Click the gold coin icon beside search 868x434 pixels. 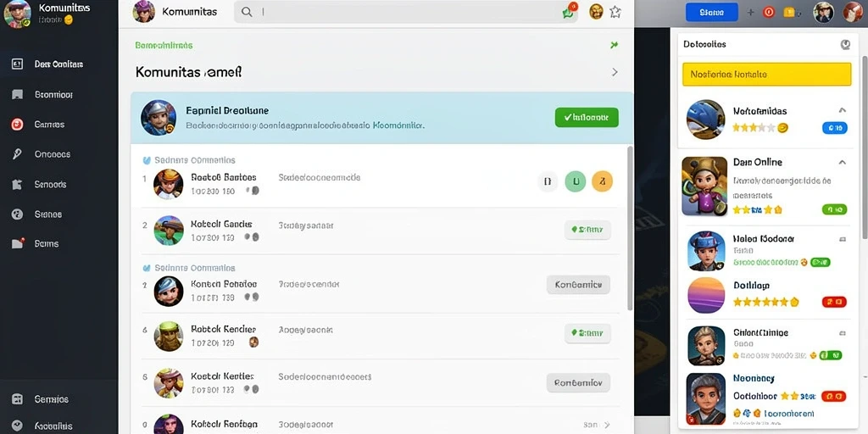point(596,12)
